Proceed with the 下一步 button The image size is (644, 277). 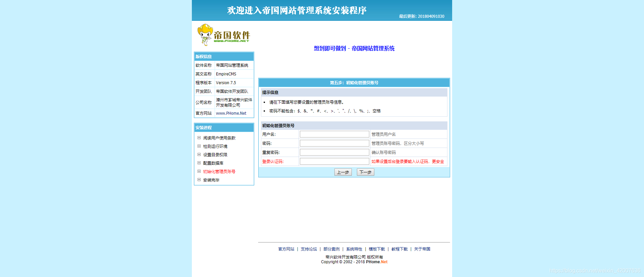pos(366,172)
